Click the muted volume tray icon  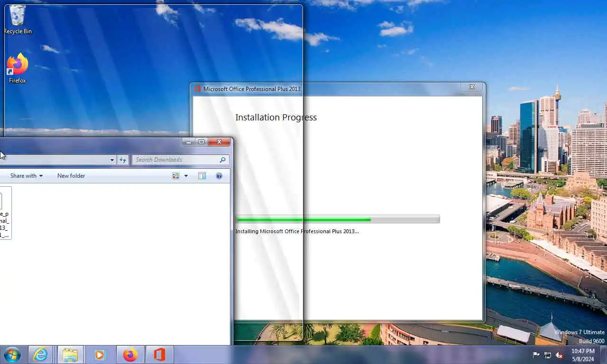point(559,355)
